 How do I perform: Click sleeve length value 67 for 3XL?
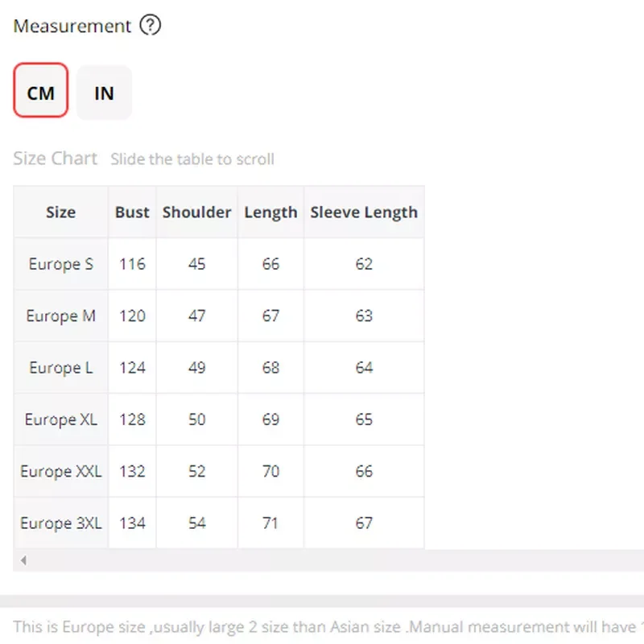point(364,523)
